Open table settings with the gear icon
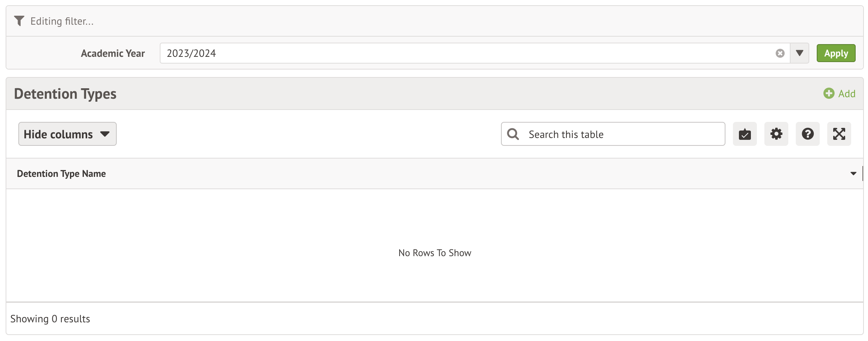This screenshot has width=868, height=341. point(776,134)
